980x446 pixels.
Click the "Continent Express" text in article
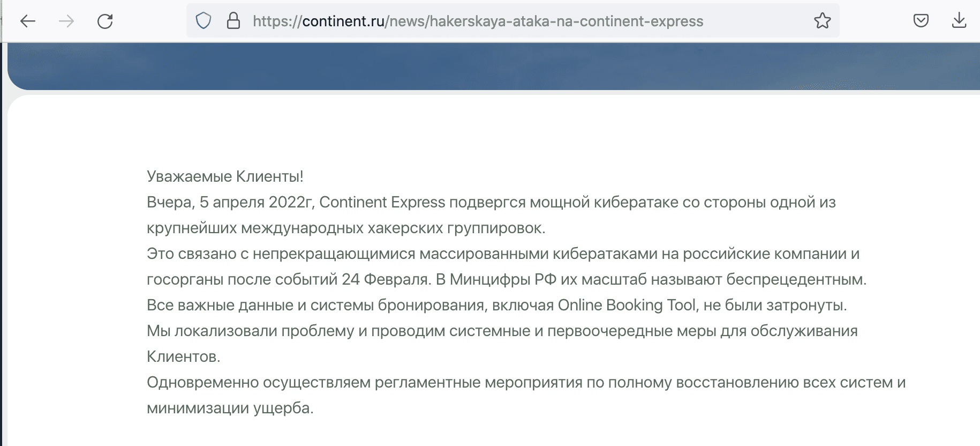[382, 202]
